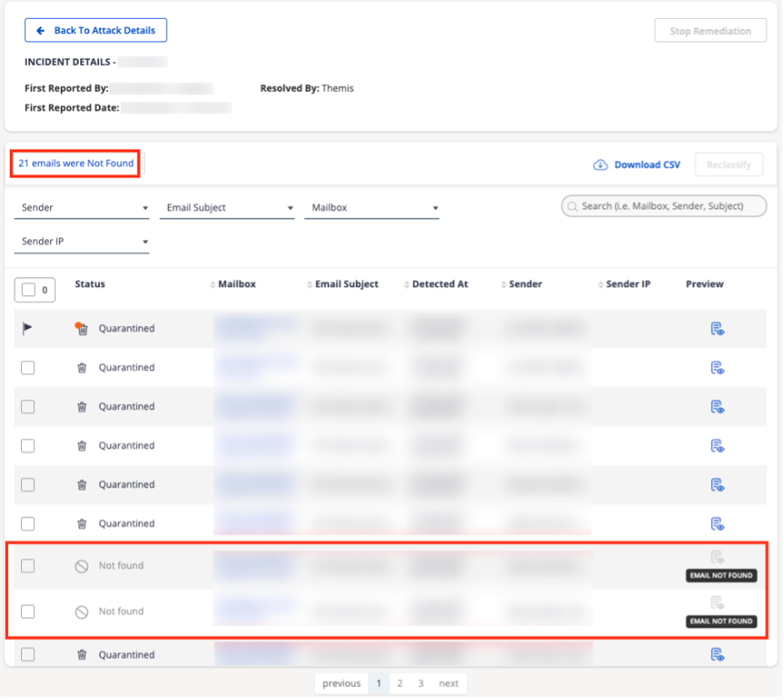
Task: Sort table by Detected At column
Action: (x=439, y=285)
